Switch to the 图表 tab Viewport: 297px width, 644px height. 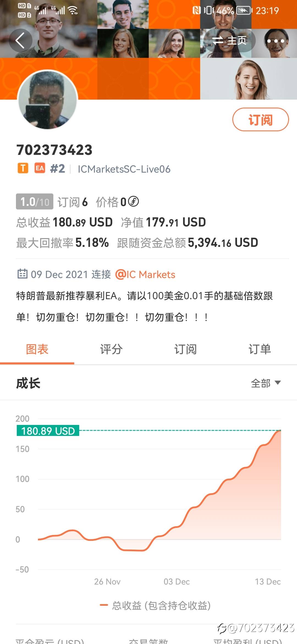click(x=37, y=349)
